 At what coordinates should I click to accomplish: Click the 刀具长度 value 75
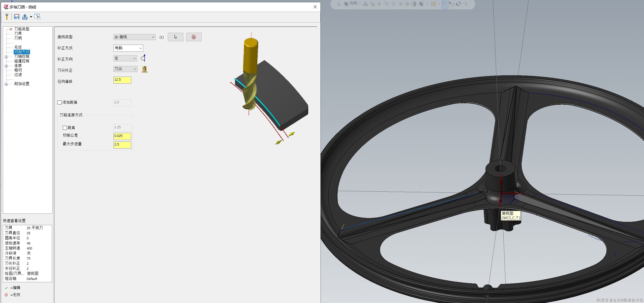(28, 258)
